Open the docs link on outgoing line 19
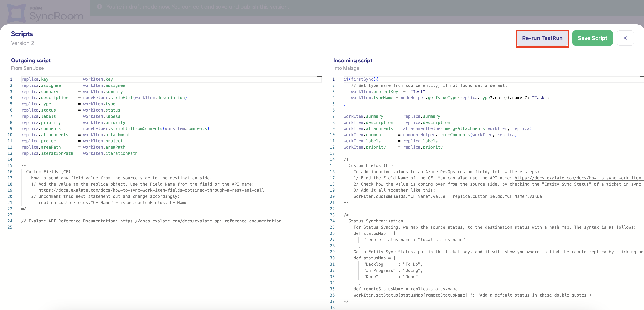This screenshot has height=310, width=644. click(151, 190)
